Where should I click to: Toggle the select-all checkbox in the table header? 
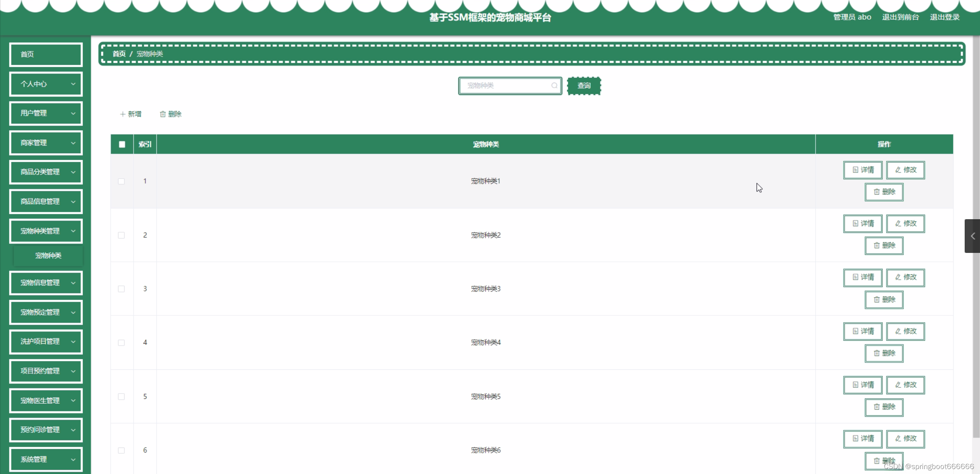[x=122, y=144]
